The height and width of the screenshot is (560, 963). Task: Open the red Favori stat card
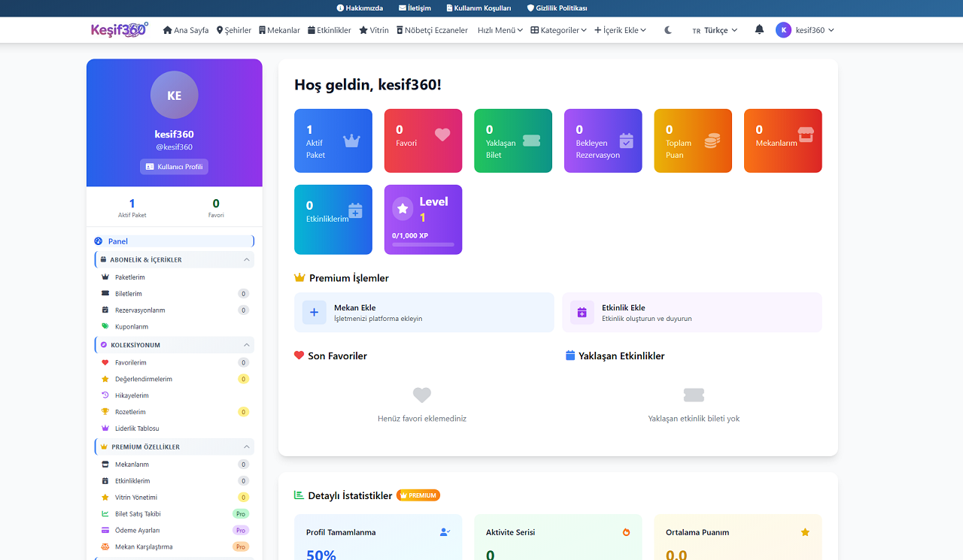point(423,141)
